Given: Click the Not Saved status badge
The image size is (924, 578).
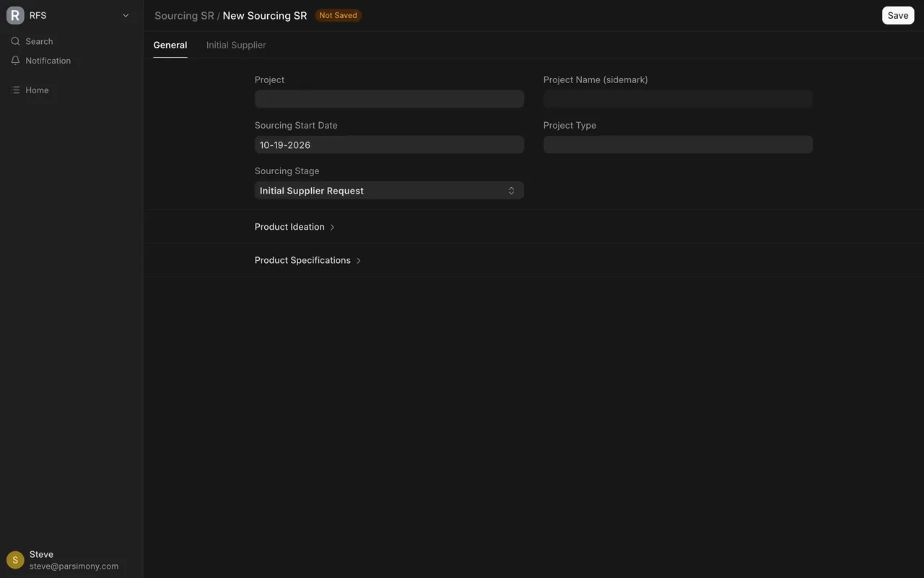Looking at the screenshot, I should (x=338, y=15).
